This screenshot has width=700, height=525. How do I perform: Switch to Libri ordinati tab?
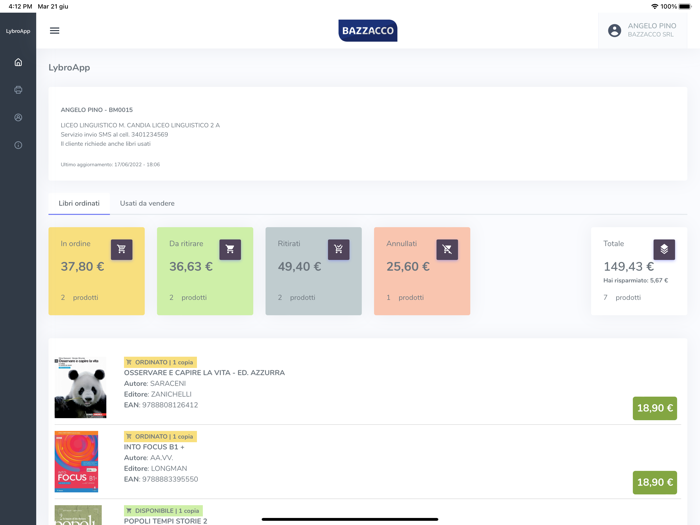pos(79,203)
